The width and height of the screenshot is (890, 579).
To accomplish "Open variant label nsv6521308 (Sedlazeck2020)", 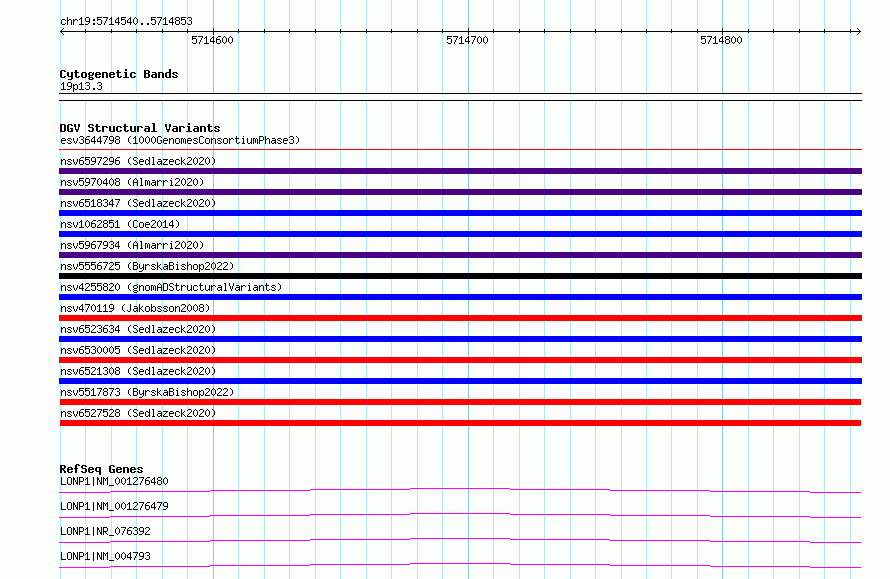I will pos(138,371).
